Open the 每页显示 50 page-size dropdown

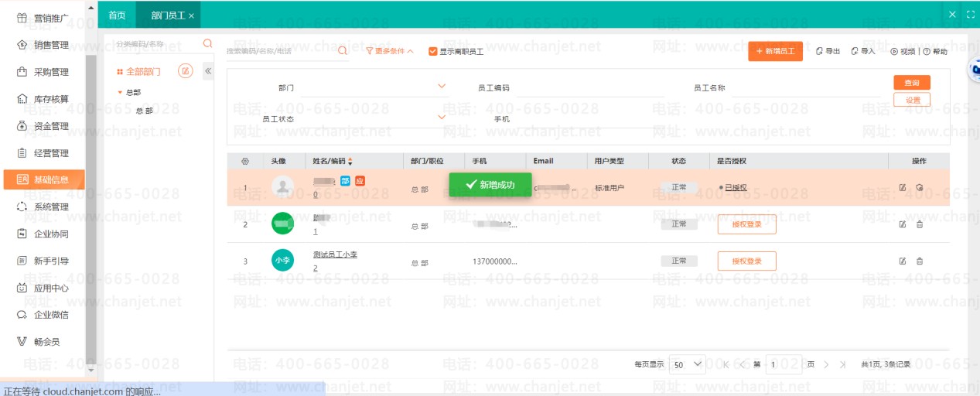pyautogui.click(x=688, y=364)
